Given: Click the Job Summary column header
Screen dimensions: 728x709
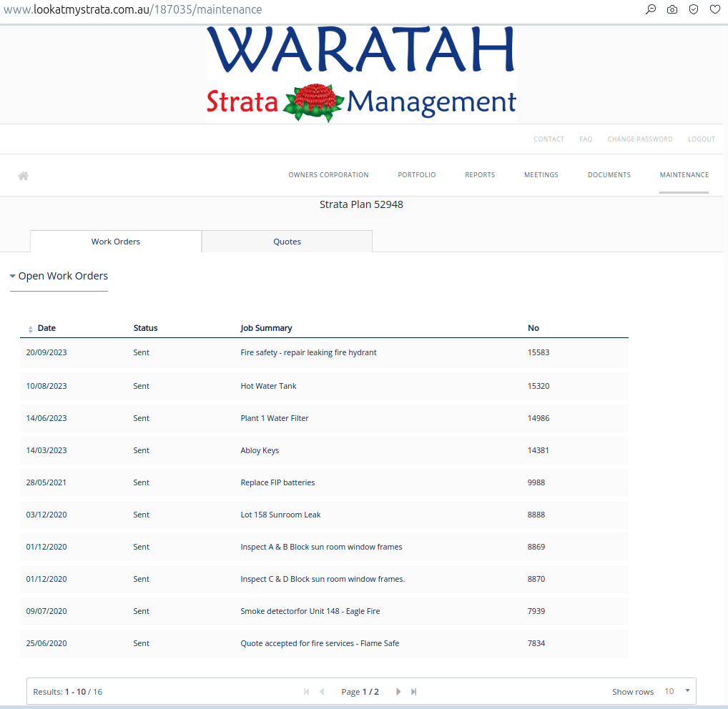Looking at the screenshot, I should [266, 328].
